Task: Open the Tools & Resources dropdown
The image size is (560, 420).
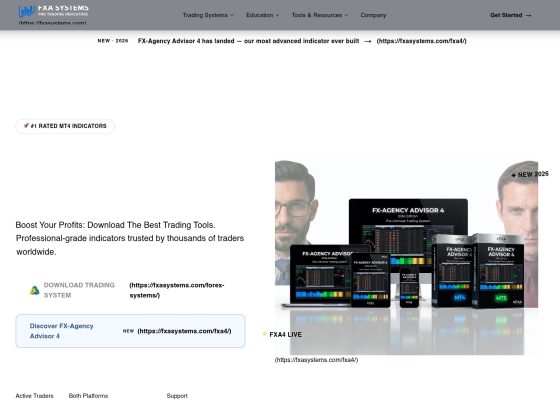Action: [x=320, y=15]
